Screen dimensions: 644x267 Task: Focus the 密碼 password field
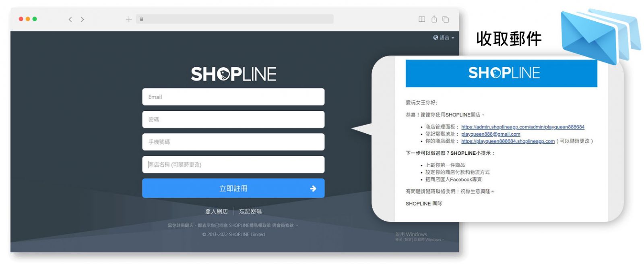point(233,120)
